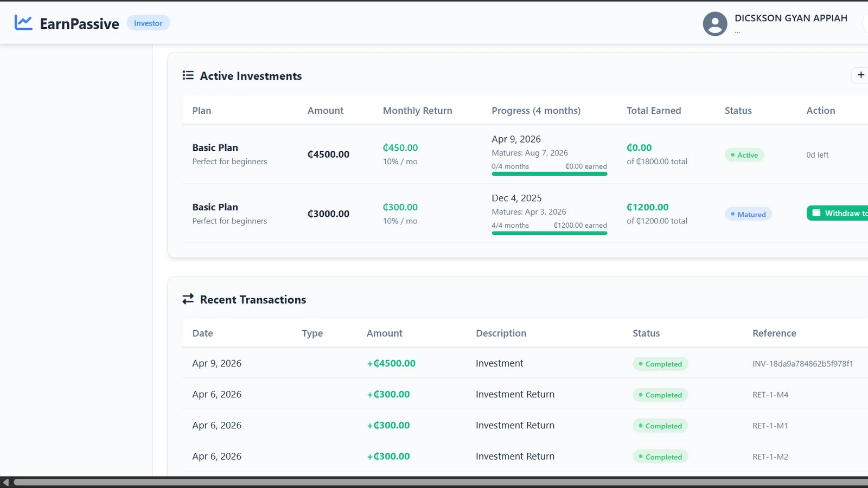This screenshot has height=488, width=868.
Task: Click the plus button in Active Investments
Action: [860, 75]
